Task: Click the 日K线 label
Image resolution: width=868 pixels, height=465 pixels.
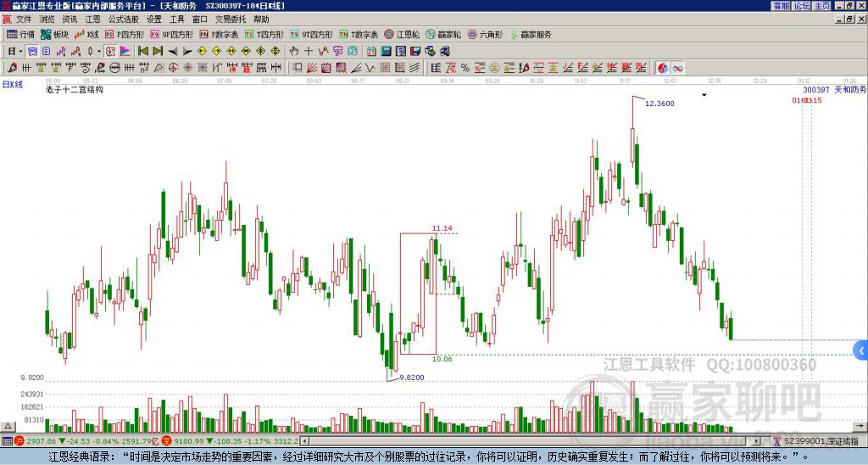Action: [x=13, y=85]
